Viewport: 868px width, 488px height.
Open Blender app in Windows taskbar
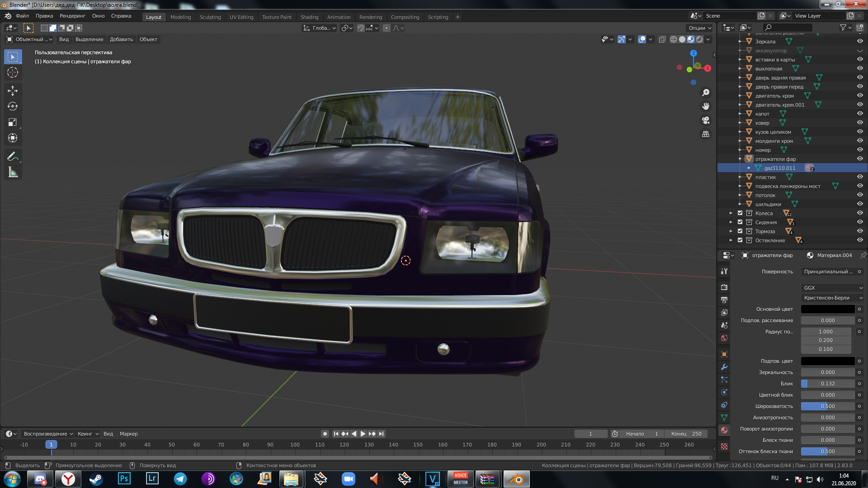click(x=516, y=479)
